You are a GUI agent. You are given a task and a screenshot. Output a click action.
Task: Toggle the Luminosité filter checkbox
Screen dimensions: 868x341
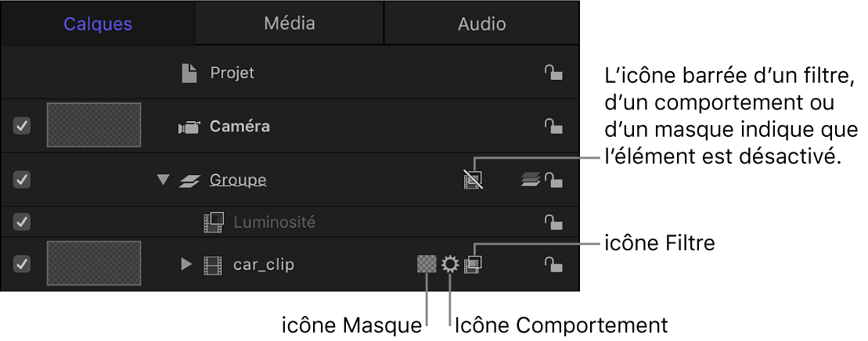(22, 222)
